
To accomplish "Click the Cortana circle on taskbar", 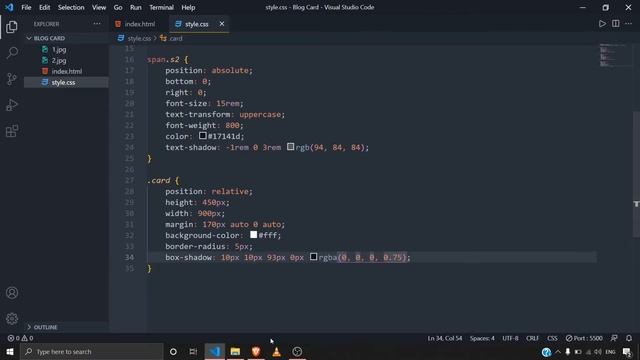I will pos(173,351).
